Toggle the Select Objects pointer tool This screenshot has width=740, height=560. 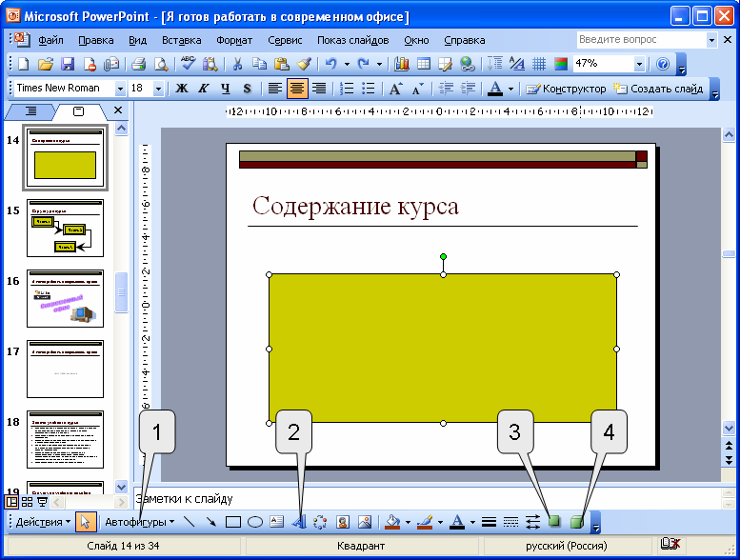86,522
